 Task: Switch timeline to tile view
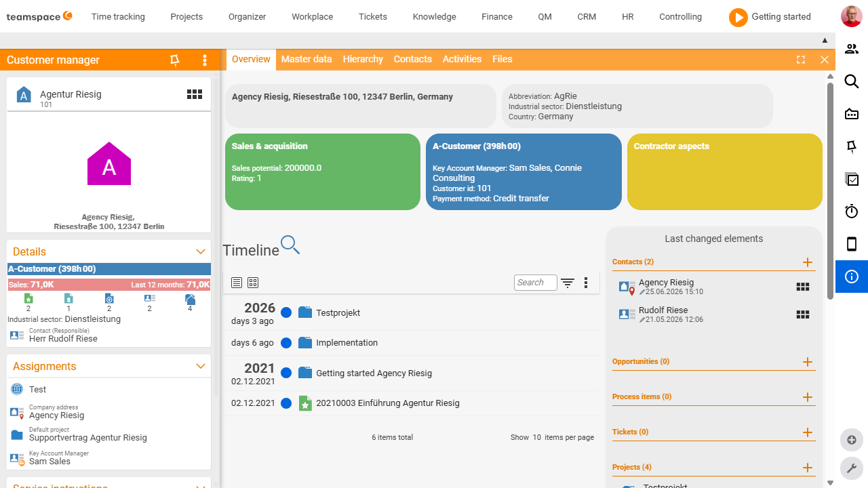(253, 283)
